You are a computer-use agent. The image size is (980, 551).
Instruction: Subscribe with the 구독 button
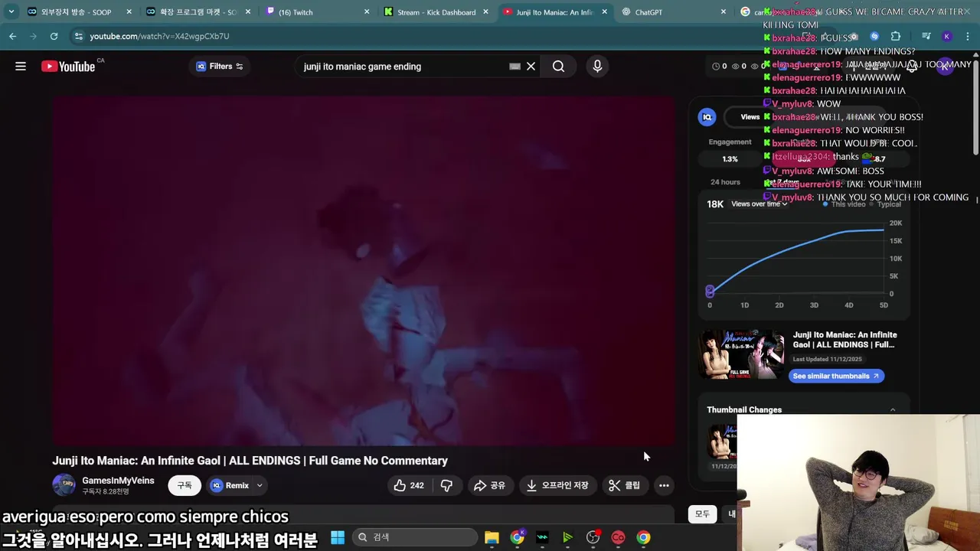pyautogui.click(x=185, y=485)
